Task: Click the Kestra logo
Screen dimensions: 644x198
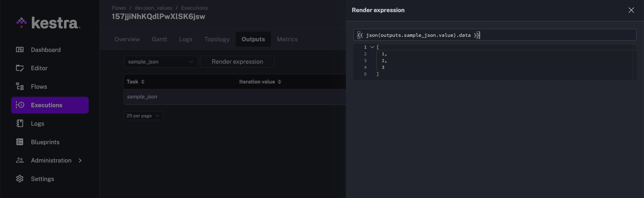Action: click(x=48, y=23)
